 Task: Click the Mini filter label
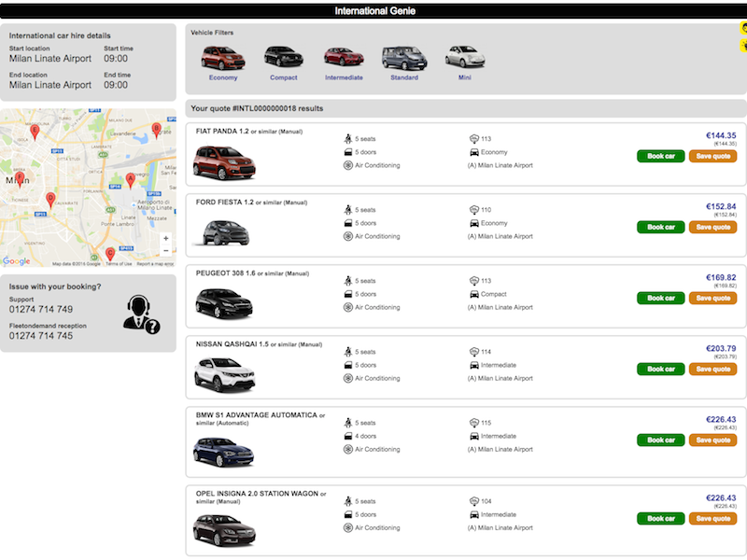click(464, 77)
